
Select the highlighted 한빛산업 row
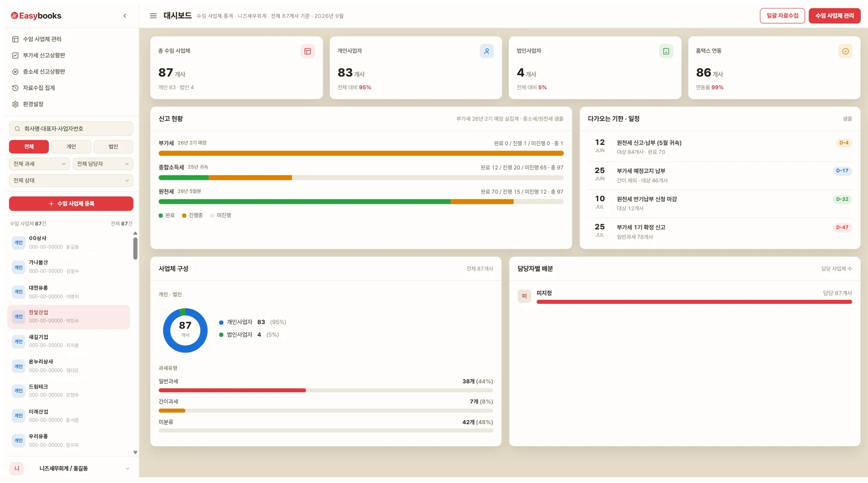pos(69,317)
